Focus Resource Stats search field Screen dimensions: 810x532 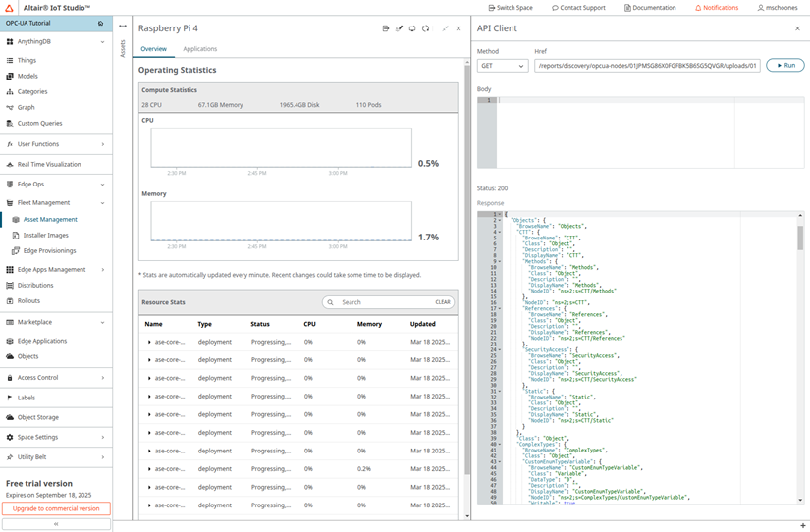pyautogui.click(x=388, y=302)
